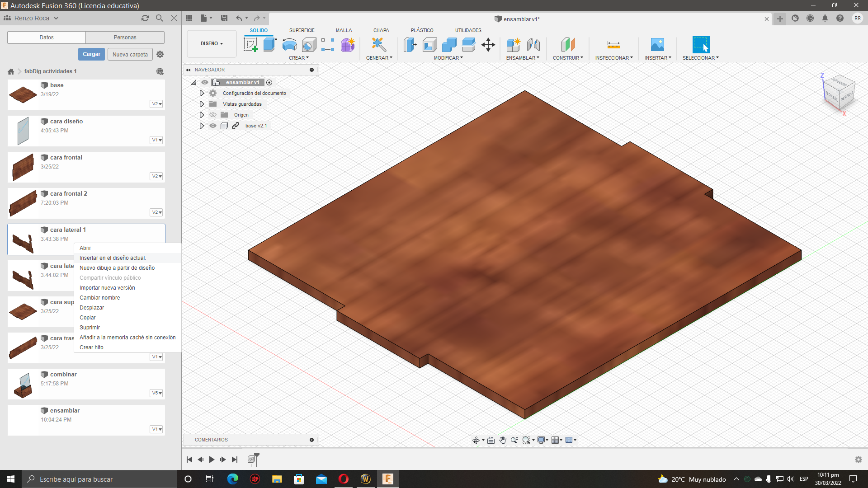This screenshot has height=488, width=868.
Task: Expand Configuración del documento node
Action: [202, 93]
